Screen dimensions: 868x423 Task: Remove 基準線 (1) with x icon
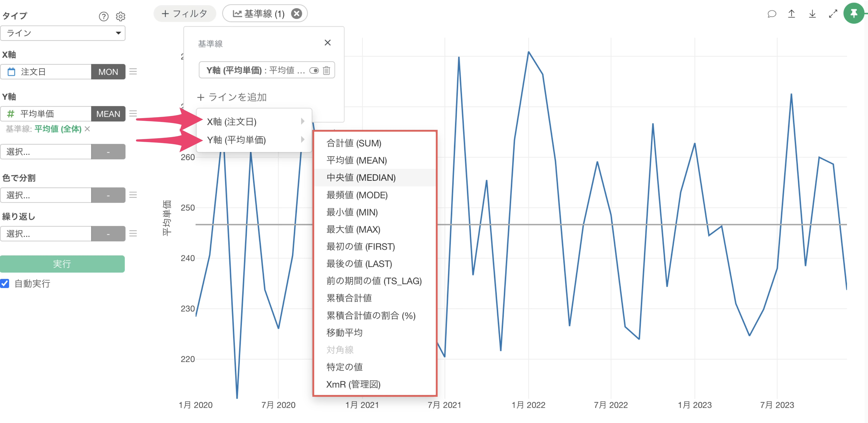click(x=296, y=14)
